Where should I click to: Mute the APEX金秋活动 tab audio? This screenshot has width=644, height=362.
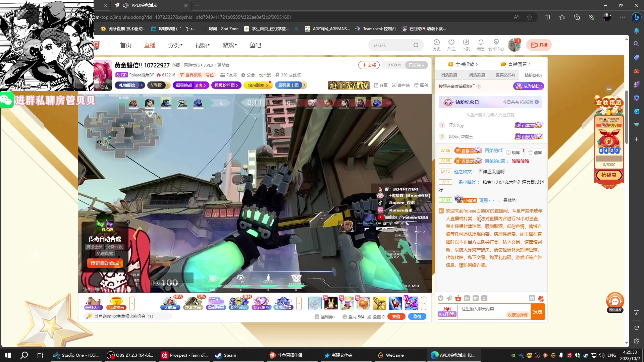126,5
